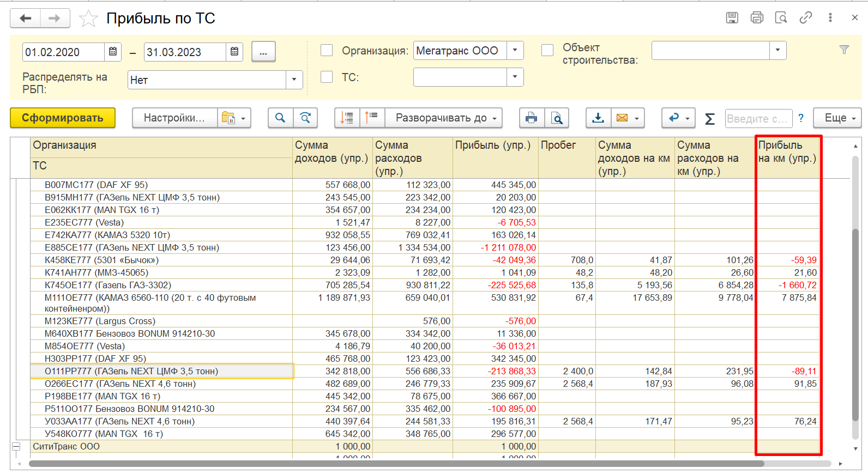The image size is (868, 474).
Task: Click the find magnifier icon in toolbar
Action: pyautogui.click(x=280, y=118)
